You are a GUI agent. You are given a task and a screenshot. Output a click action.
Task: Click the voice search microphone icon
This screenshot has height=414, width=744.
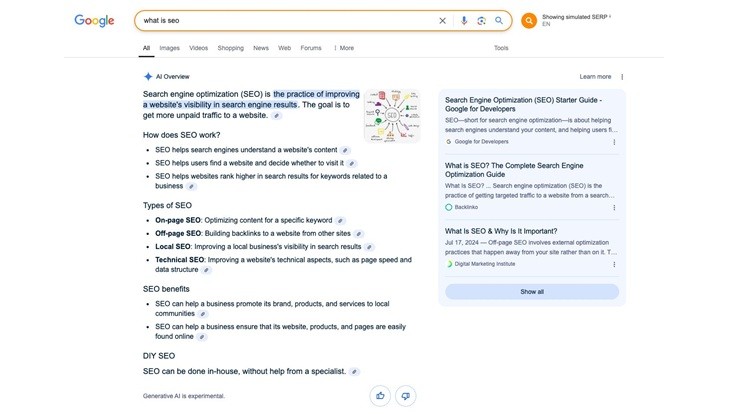point(464,20)
